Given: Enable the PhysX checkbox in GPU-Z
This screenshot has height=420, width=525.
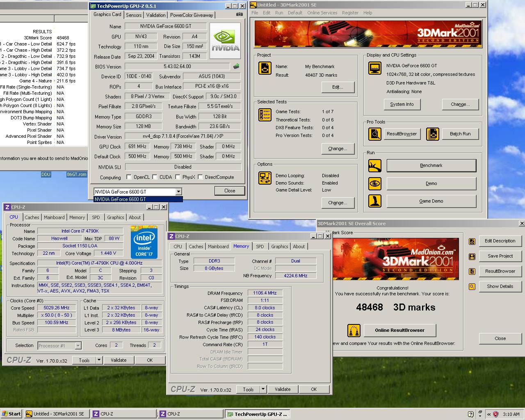Looking at the screenshot, I should coord(178,177).
